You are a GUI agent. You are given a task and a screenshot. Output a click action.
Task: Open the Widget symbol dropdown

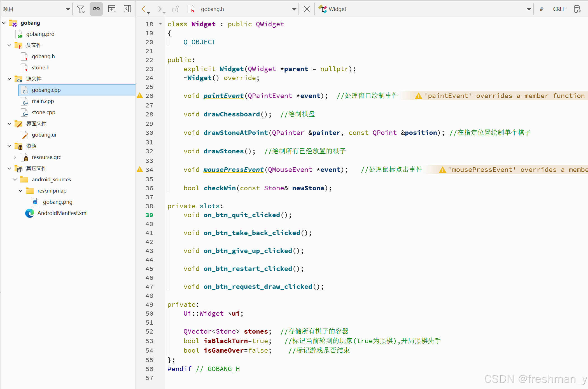[x=529, y=9]
